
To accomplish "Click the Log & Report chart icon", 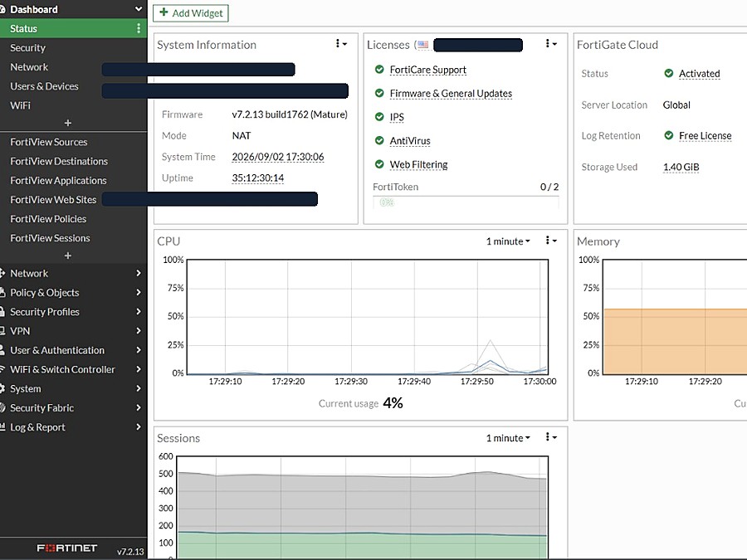I will point(2,426).
